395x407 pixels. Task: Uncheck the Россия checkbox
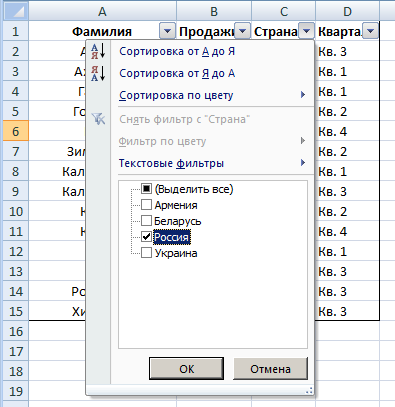pyautogui.click(x=146, y=237)
